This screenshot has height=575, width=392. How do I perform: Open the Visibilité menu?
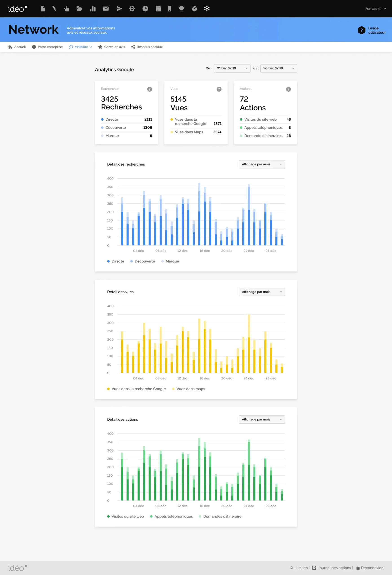coord(80,47)
